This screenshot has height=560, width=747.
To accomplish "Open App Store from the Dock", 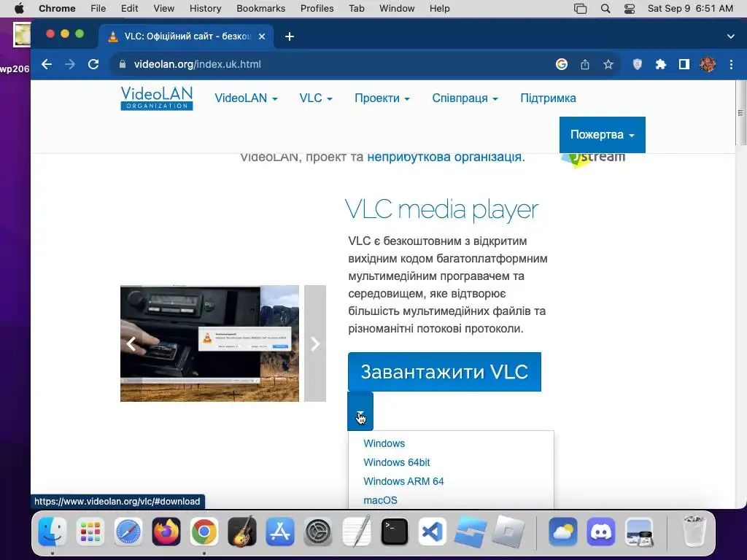I will click(x=280, y=532).
